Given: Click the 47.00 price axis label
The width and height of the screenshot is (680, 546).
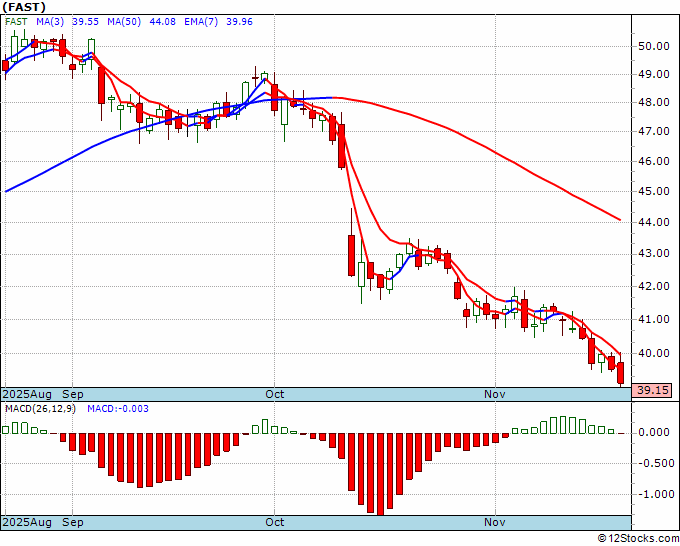Looking at the screenshot, I should [654, 131].
